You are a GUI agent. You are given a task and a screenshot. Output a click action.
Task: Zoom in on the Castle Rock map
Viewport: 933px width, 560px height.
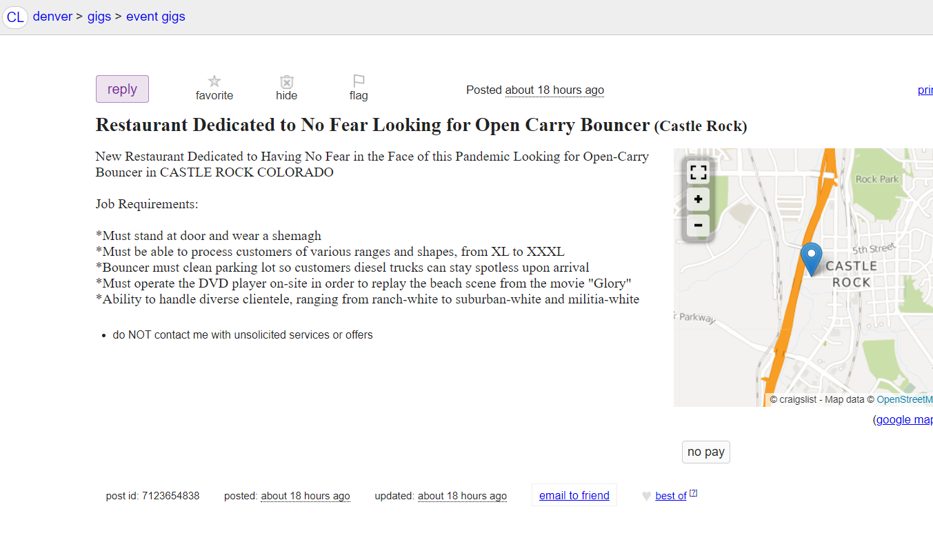[698, 199]
